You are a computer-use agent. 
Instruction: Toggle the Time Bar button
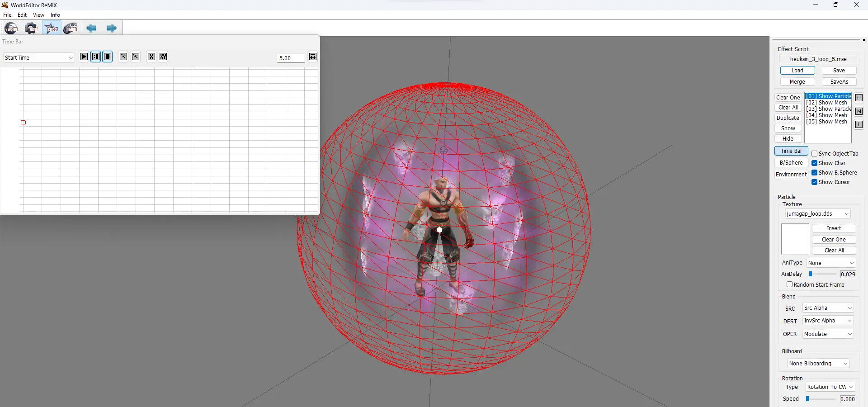(791, 151)
